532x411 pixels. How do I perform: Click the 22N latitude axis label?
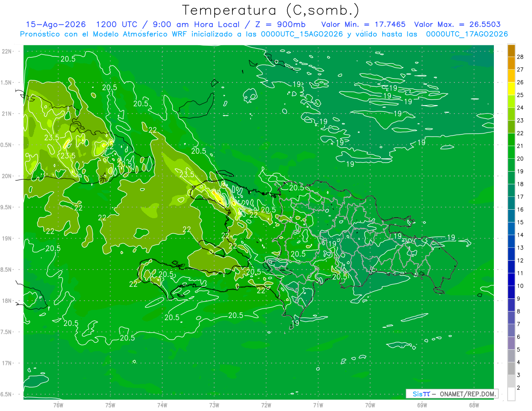point(7,51)
